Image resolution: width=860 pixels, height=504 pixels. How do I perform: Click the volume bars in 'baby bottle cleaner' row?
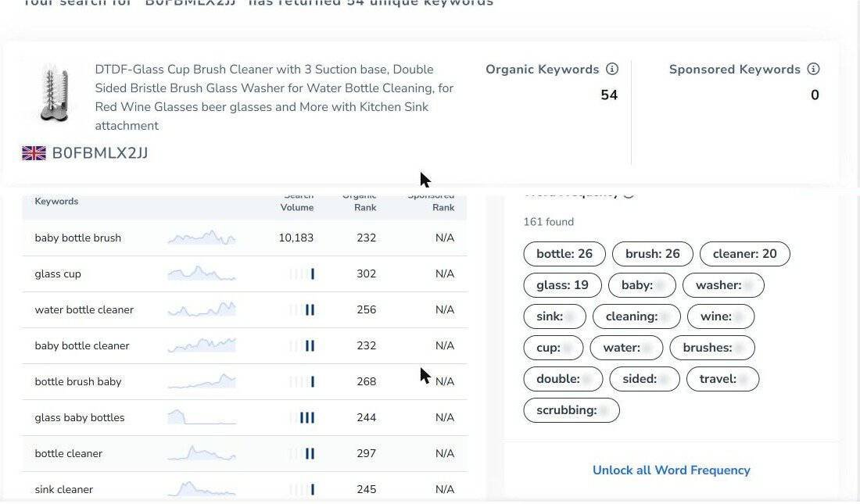[302, 345]
